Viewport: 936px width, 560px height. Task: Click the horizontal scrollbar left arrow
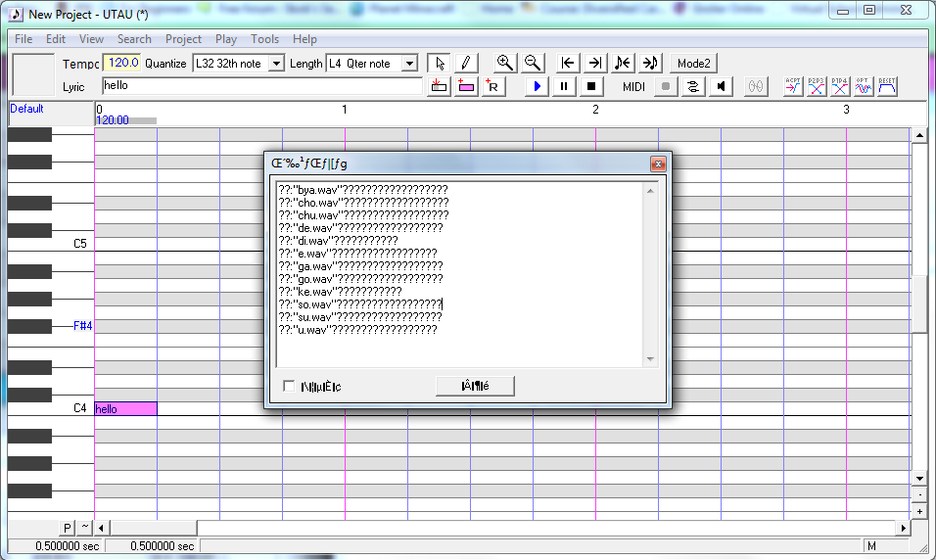tap(101, 528)
